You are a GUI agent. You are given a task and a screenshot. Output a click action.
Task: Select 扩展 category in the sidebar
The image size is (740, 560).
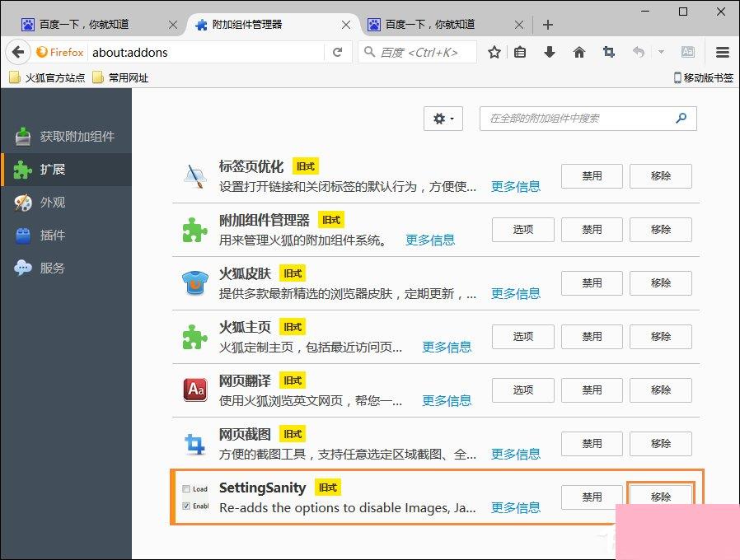point(66,170)
